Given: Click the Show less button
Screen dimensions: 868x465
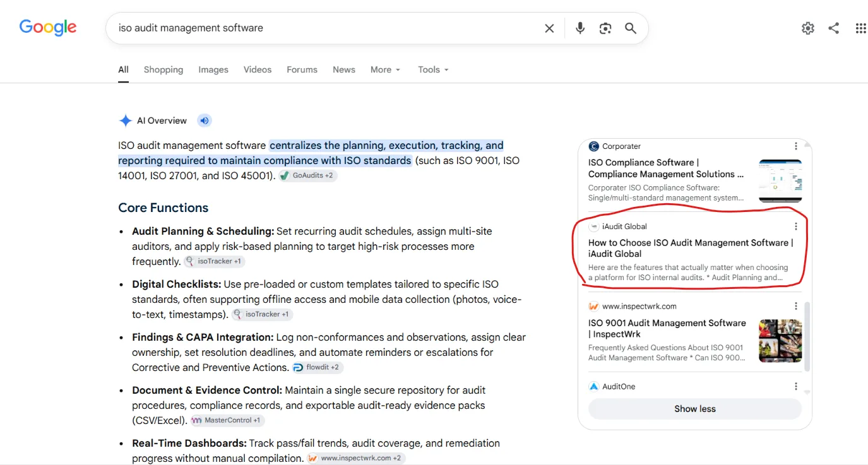Looking at the screenshot, I should click(695, 409).
